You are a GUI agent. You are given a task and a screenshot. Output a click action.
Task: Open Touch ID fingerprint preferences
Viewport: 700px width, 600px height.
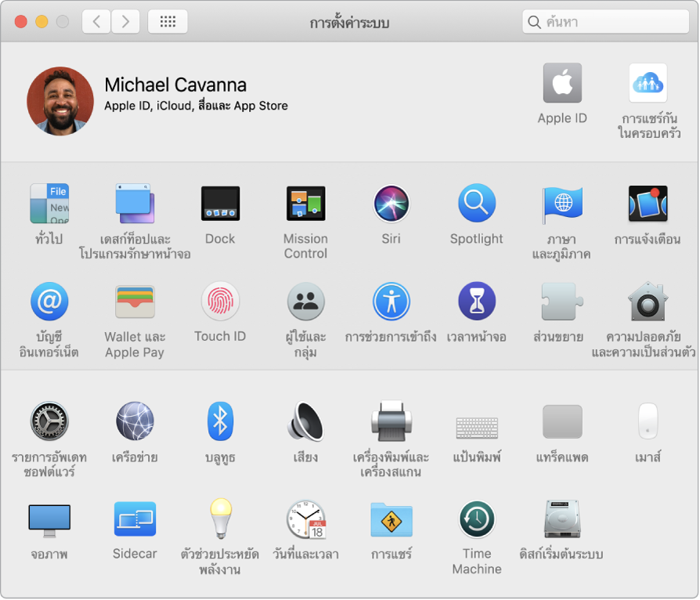[x=220, y=301]
